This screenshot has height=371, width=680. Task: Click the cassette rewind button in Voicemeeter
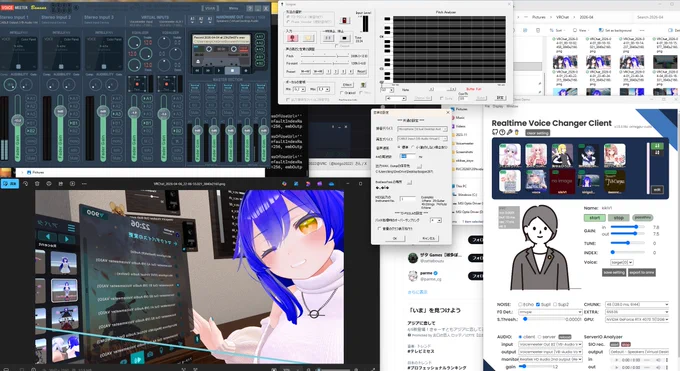[x=197, y=70]
